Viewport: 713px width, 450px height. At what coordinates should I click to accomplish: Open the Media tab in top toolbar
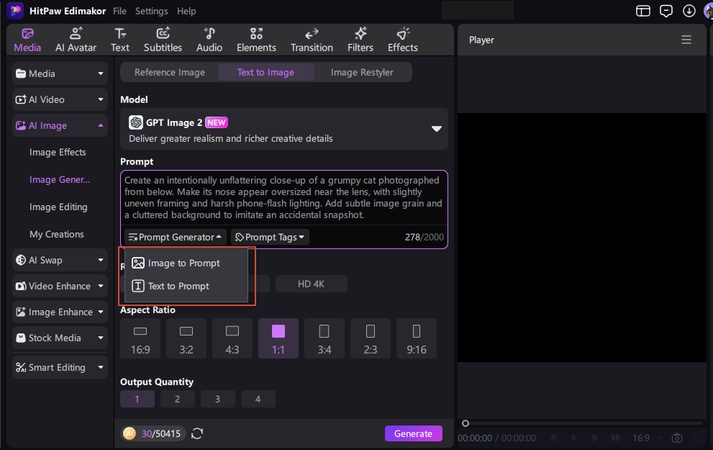pyautogui.click(x=27, y=40)
